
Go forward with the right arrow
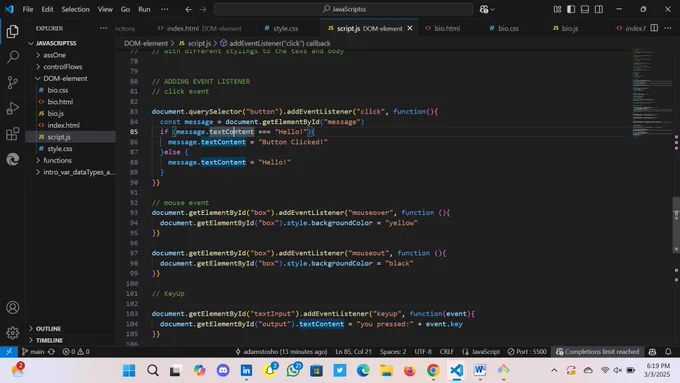point(203,9)
